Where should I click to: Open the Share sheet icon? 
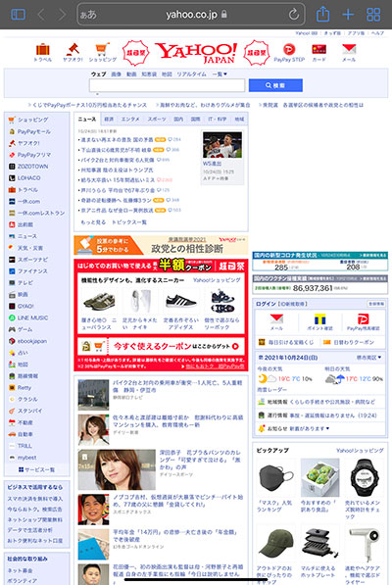coord(323,14)
